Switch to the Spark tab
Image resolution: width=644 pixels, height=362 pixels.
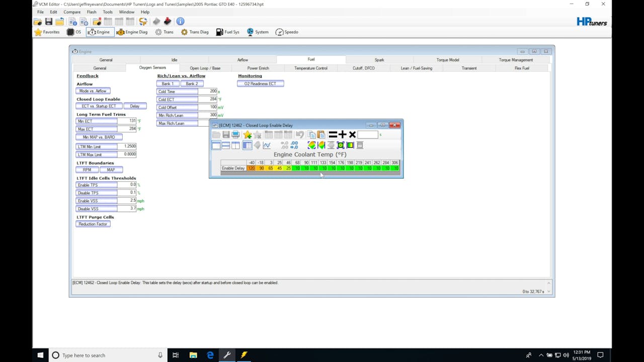[x=379, y=60]
